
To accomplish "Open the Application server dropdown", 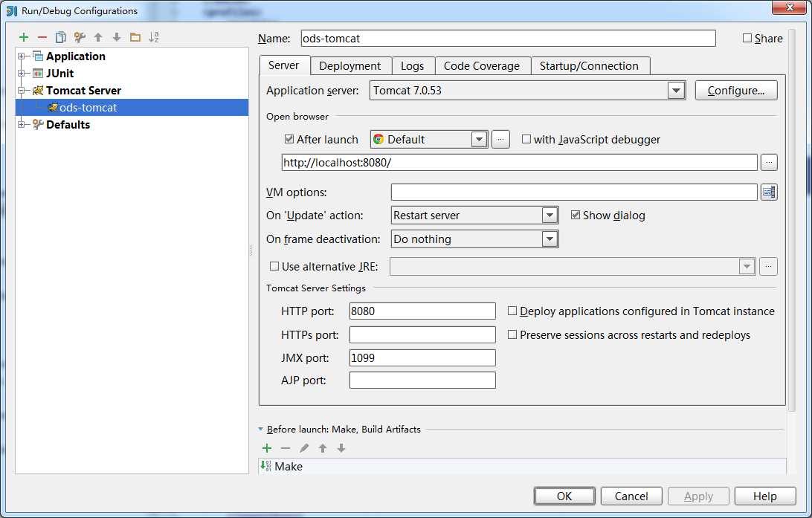I will (x=676, y=91).
